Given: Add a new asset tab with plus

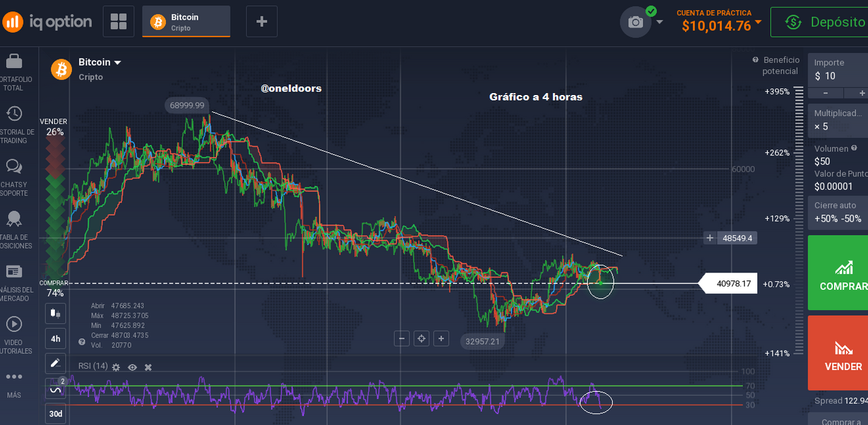Looking at the screenshot, I should click(262, 22).
